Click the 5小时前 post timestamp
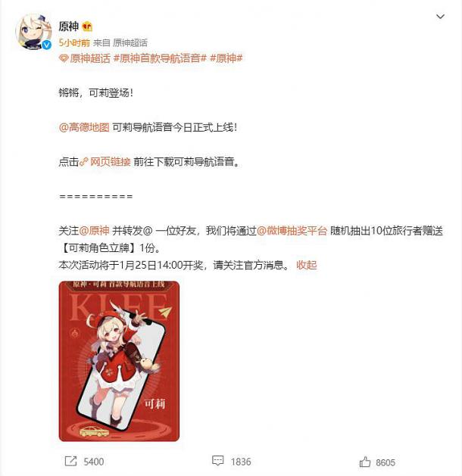 pos(74,43)
